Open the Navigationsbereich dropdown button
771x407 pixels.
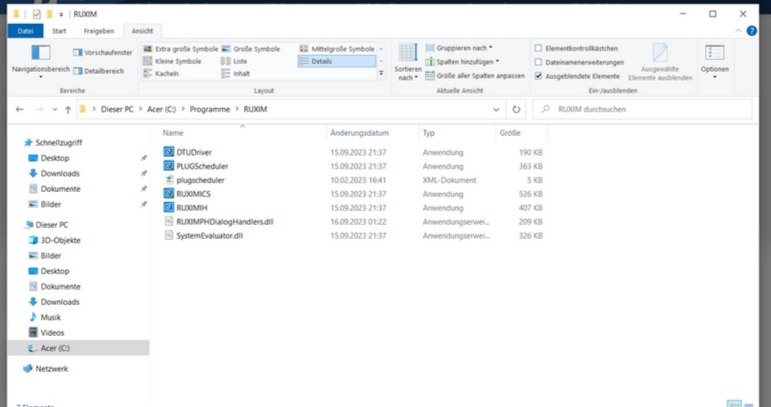pyautogui.click(x=41, y=61)
